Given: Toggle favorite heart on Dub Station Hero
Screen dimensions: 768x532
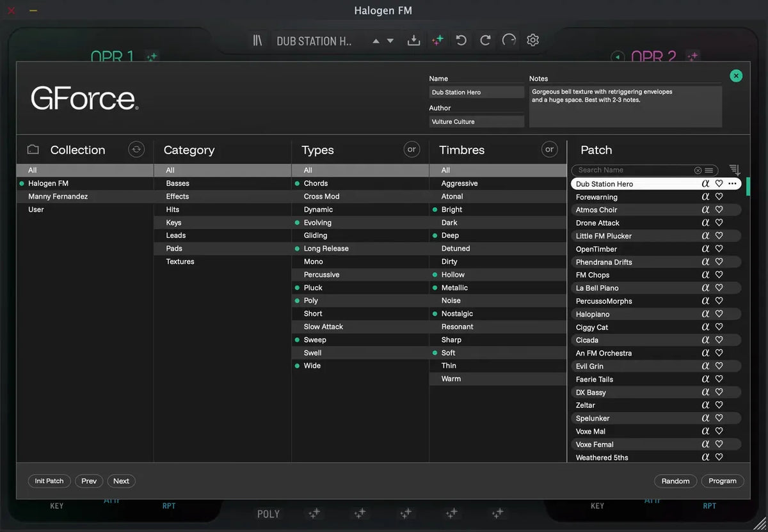Looking at the screenshot, I should point(719,184).
